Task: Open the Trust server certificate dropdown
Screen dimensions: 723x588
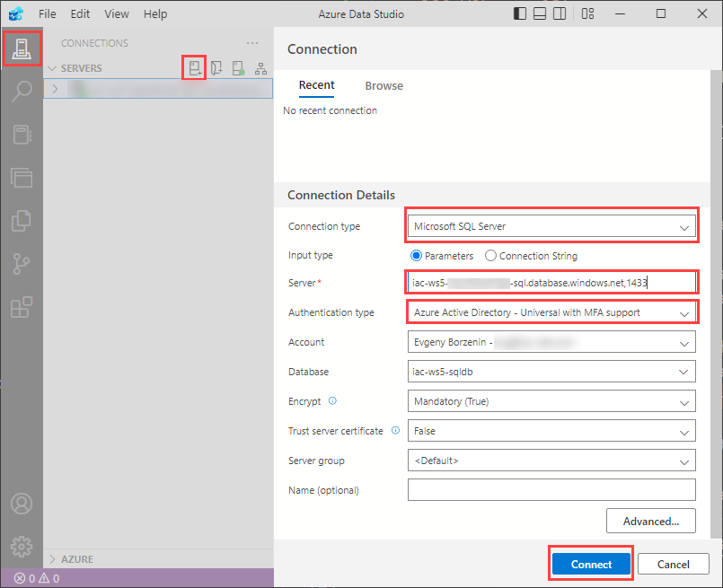Action: point(551,431)
